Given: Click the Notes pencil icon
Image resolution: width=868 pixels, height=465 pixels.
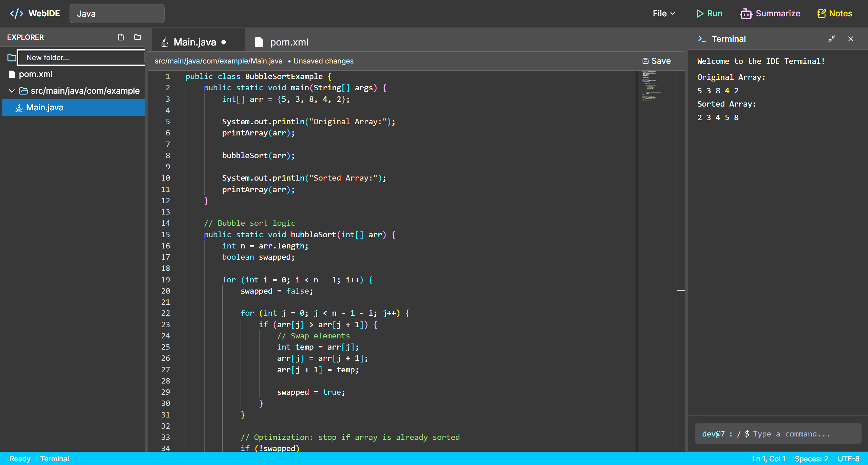Looking at the screenshot, I should (x=821, y=14).
